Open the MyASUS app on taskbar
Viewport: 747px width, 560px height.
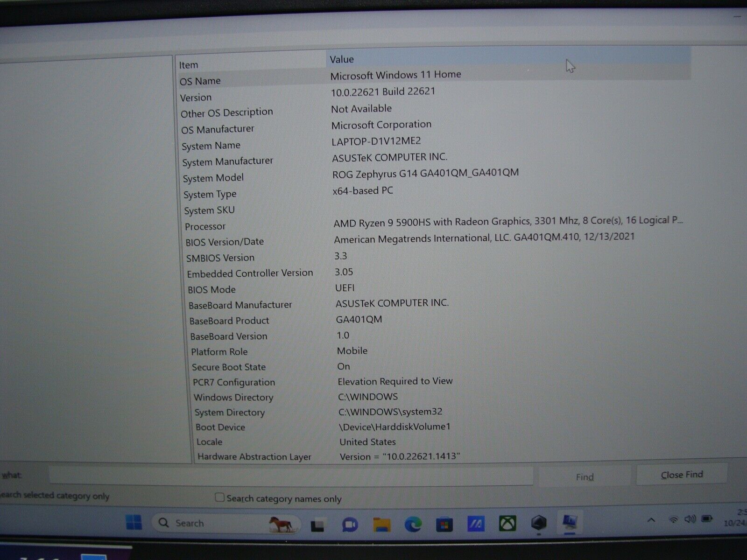click(476, 524)
